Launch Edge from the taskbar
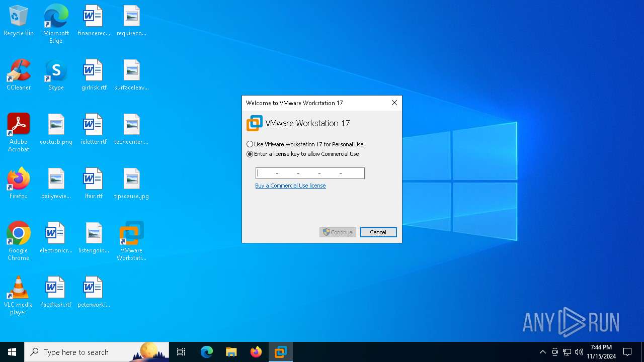The height and width of the screenshot is (362, 644). pos(207,352)
